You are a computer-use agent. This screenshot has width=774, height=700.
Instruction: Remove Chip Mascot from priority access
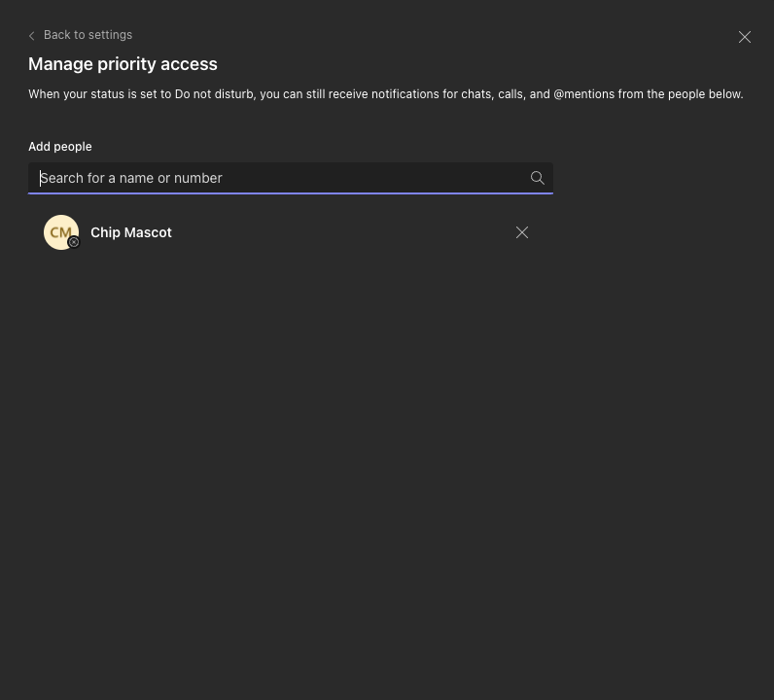pos(522,232)
